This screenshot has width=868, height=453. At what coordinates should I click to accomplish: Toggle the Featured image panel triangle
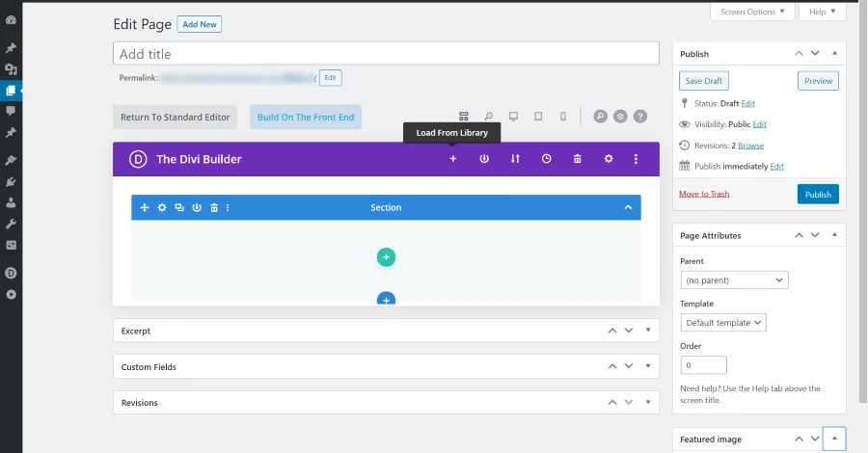834,439
